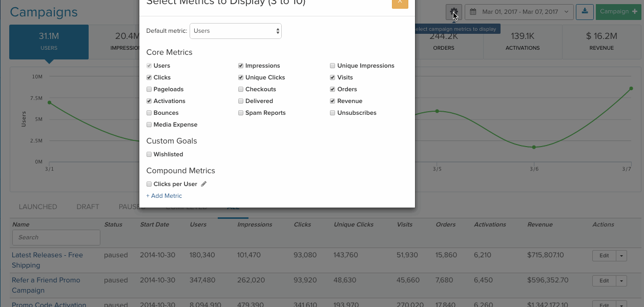
Task: Open the Default metric dropdown
Action: point(236,31)
